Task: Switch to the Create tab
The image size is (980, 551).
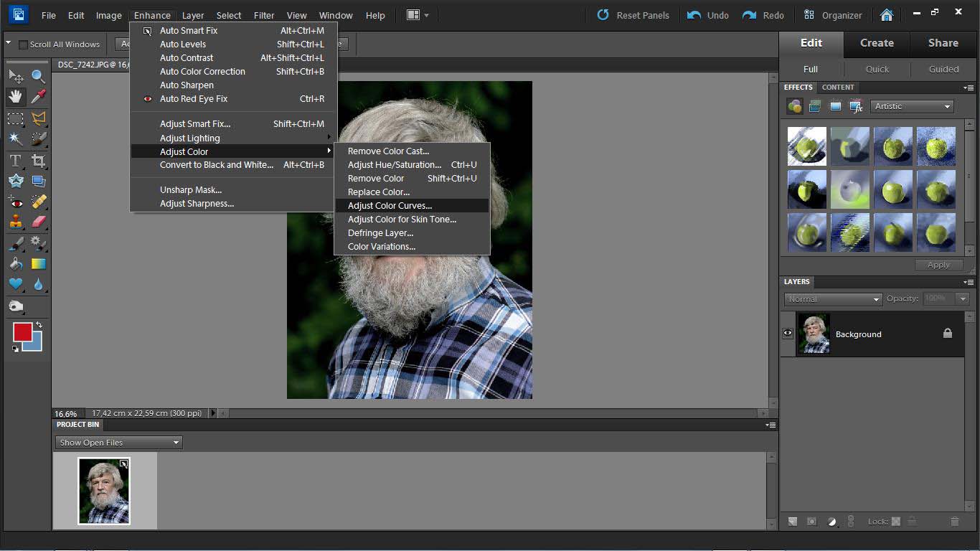Action: [x=877, y=43]
